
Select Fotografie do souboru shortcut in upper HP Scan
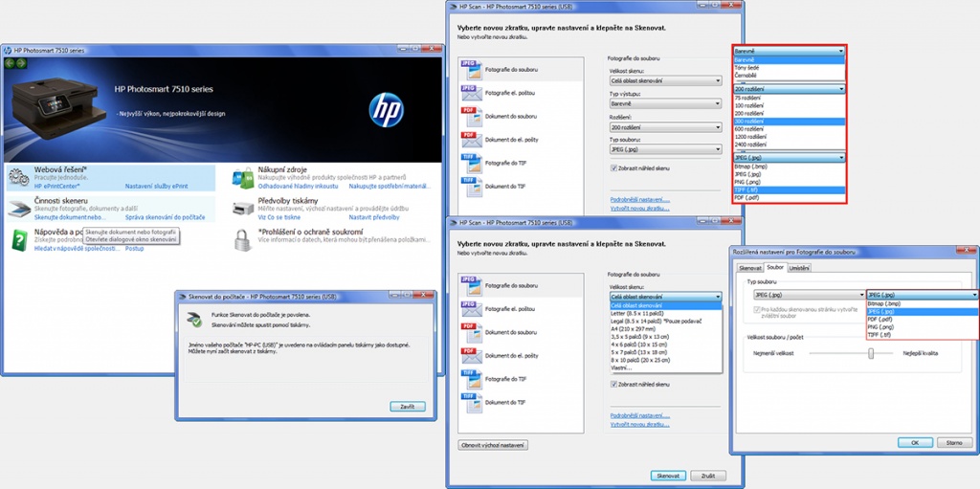pos(520,70)
